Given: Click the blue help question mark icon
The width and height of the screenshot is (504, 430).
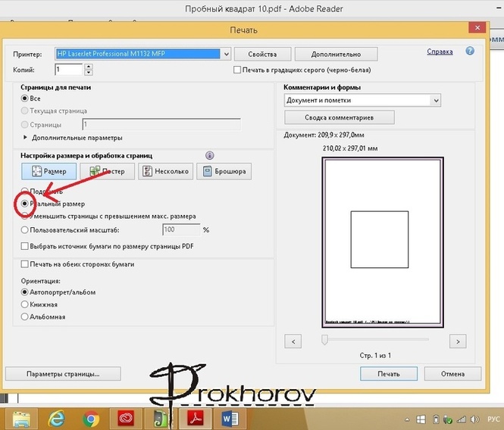Looking at the screenshot, I should click(x=470, y=51).
